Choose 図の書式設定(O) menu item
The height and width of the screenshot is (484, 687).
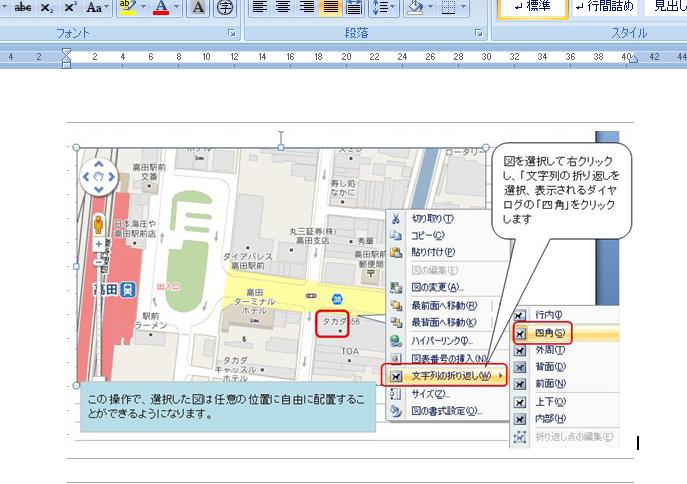[447, 411]
